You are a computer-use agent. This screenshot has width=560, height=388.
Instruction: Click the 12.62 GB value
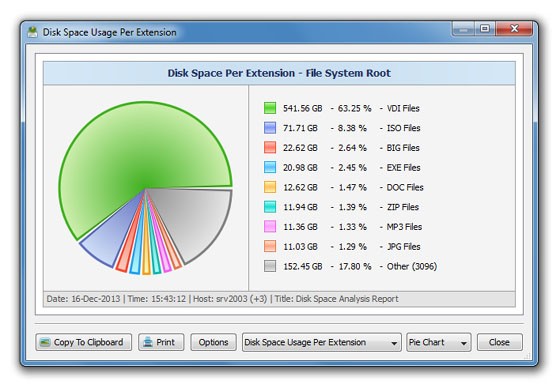[300, 187]
